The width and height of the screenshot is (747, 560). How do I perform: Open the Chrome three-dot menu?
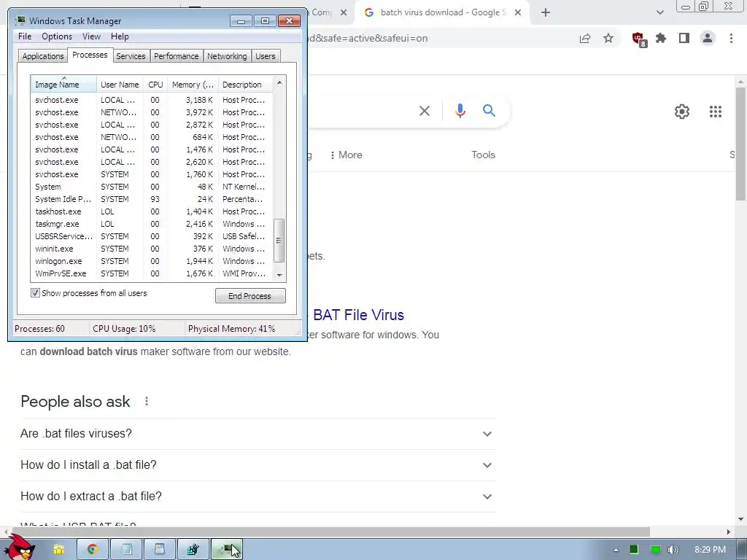click(x=731, y=39)
